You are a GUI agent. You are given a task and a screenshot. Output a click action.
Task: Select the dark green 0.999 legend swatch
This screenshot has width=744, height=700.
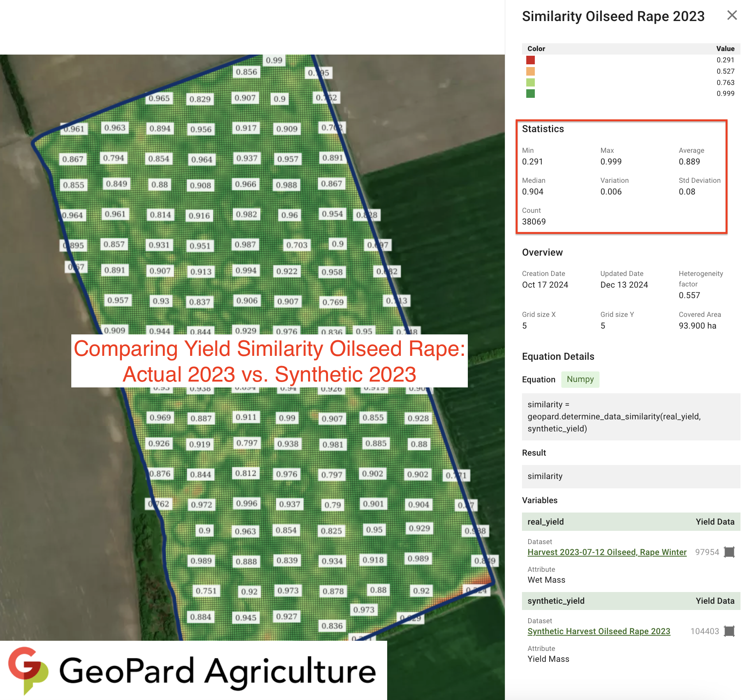click(530, 94)
